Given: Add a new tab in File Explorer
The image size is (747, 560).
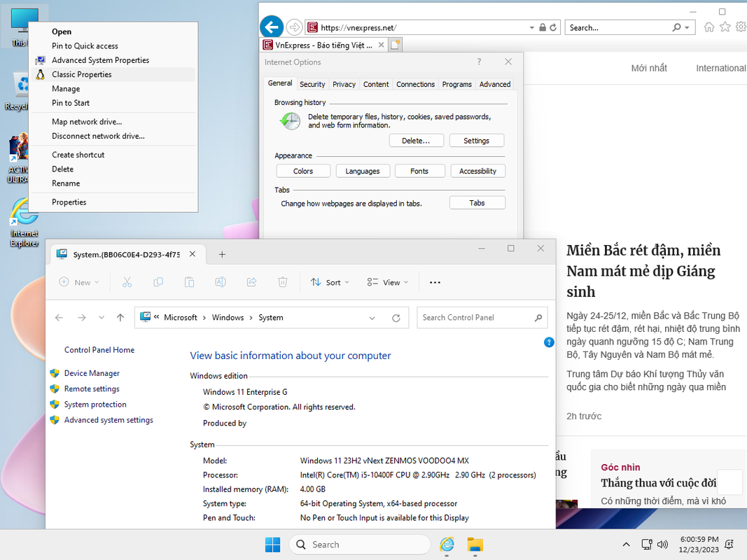Looking at the screenshot, I should pyautogui.click(x=222, y=254).
